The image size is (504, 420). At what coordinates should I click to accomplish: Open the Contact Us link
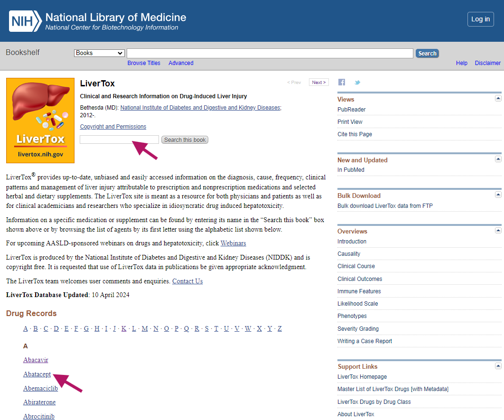click(187, 281)
